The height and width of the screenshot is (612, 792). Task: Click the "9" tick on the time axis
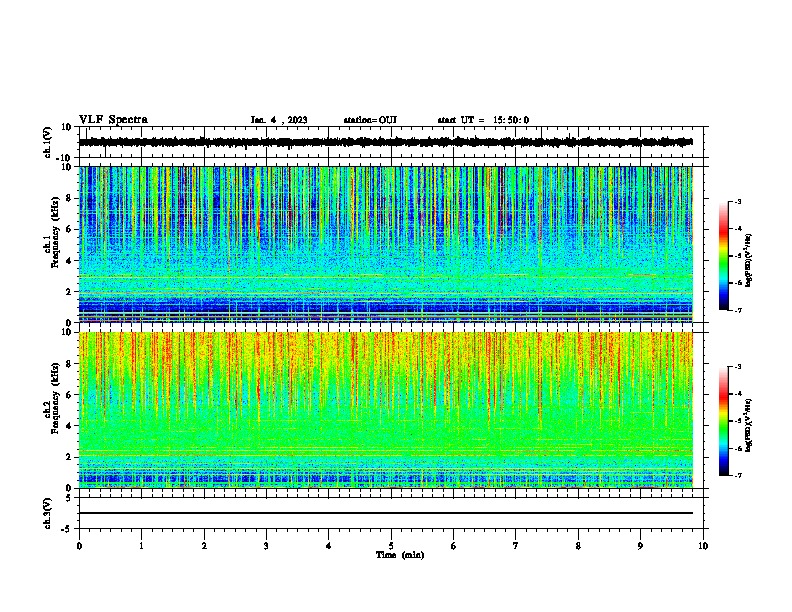point(640,546)
